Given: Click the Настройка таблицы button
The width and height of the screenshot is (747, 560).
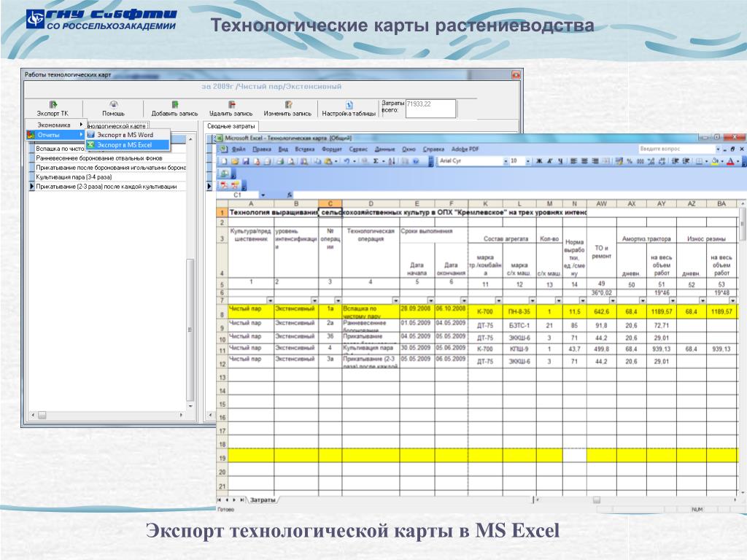Looking at the screenshot, I should tap(349, 109).
